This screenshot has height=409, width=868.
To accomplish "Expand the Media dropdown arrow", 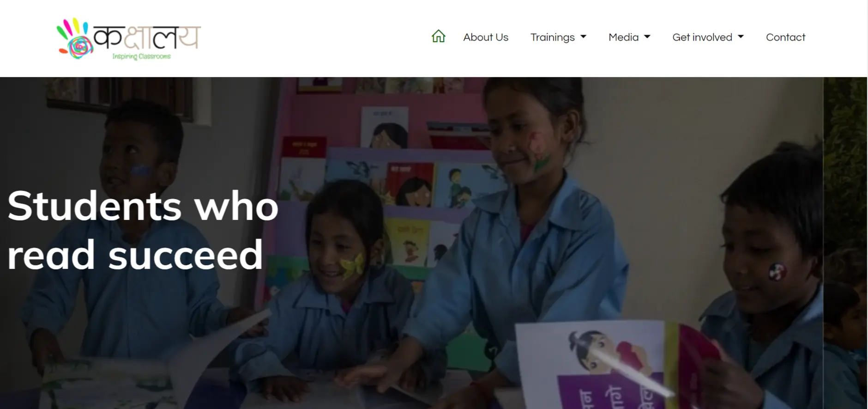I will pos(647,37).
